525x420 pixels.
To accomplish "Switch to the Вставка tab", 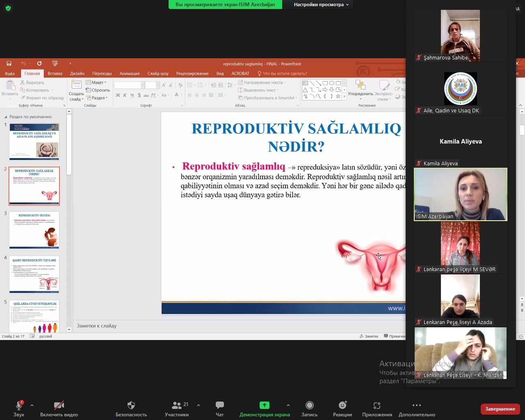I will (x=55, y=73).
